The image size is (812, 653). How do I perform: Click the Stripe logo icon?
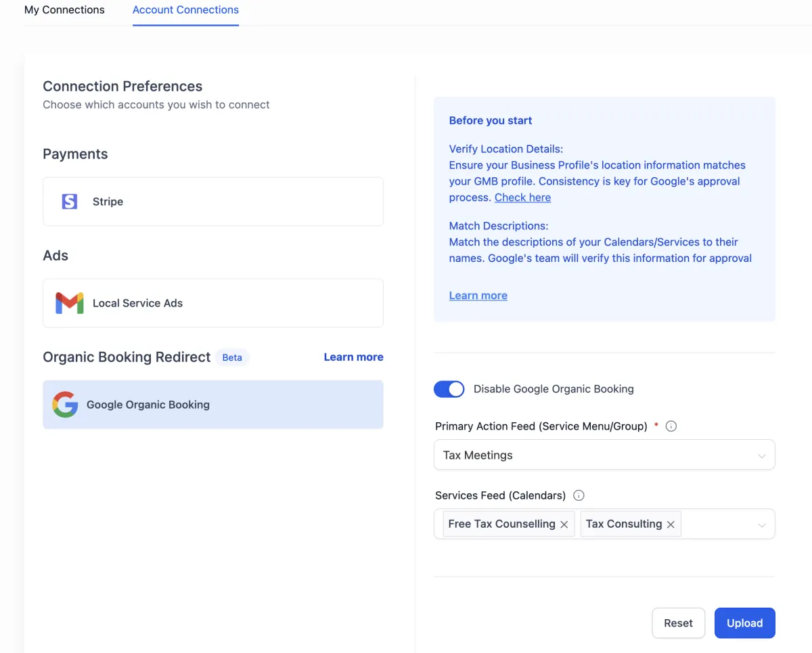pos(70,202)
